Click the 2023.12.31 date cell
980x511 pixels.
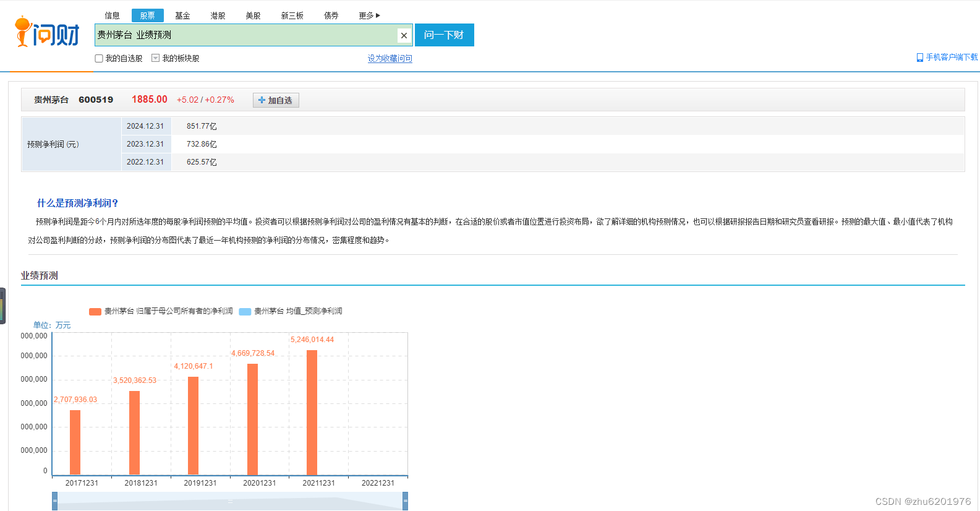(x=145, y=144)
